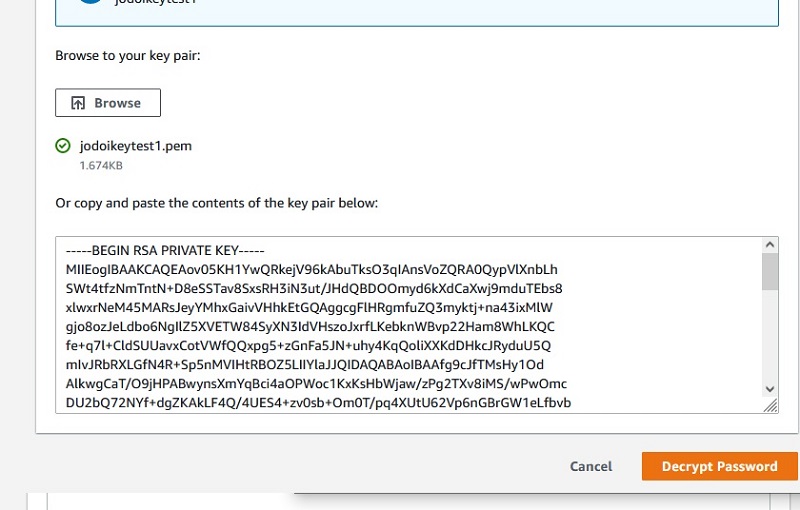
Task: Click the textarea resize handle grip
Action: 770,405
